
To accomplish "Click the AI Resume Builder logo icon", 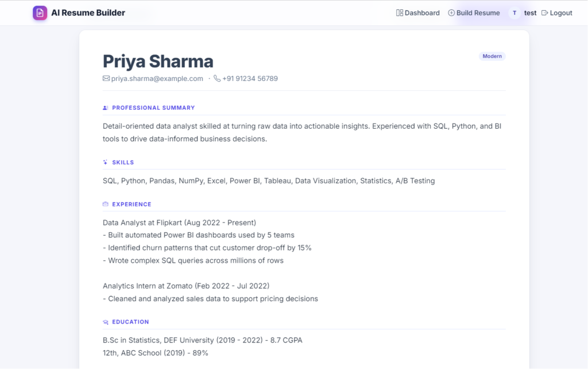I will coord(40,13).
